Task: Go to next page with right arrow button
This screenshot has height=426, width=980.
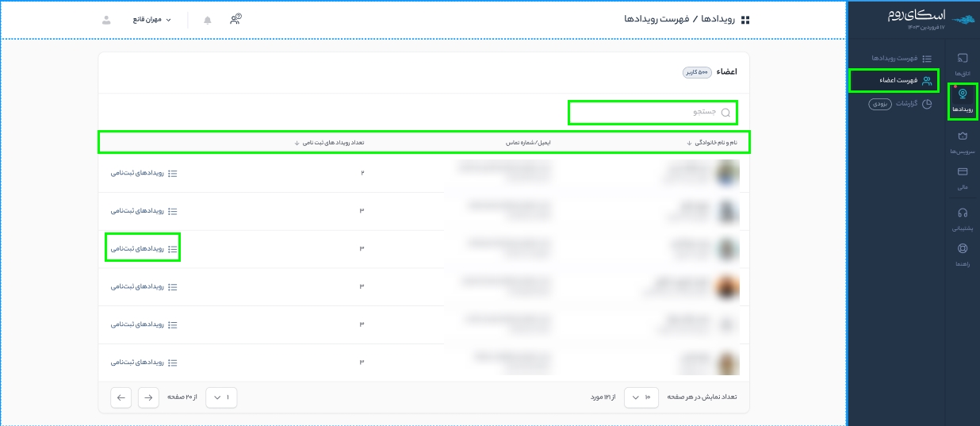Action: 148,397
